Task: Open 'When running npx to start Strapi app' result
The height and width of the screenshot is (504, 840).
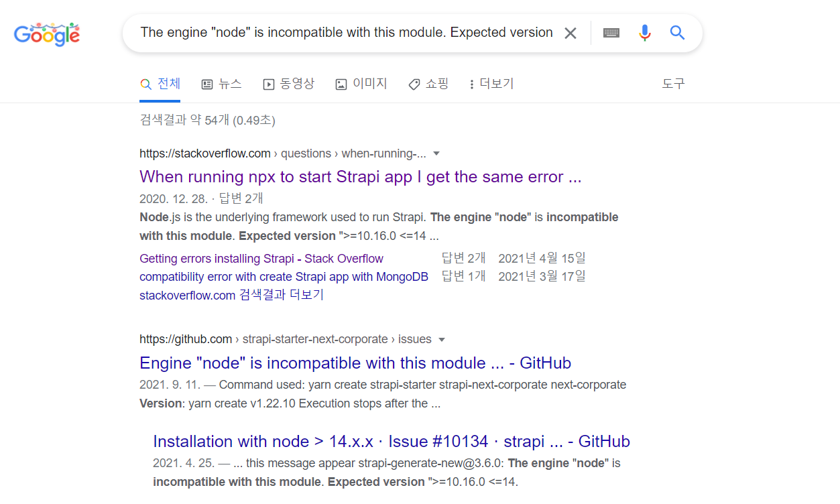Action: [x=361, y=177]
